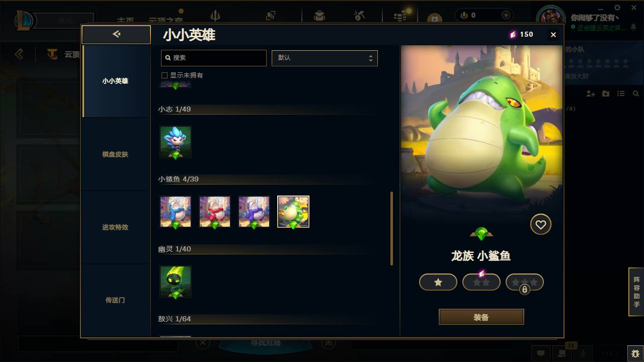
Task: Click the heart favorite icon
Action: click(x=541, y=224)
